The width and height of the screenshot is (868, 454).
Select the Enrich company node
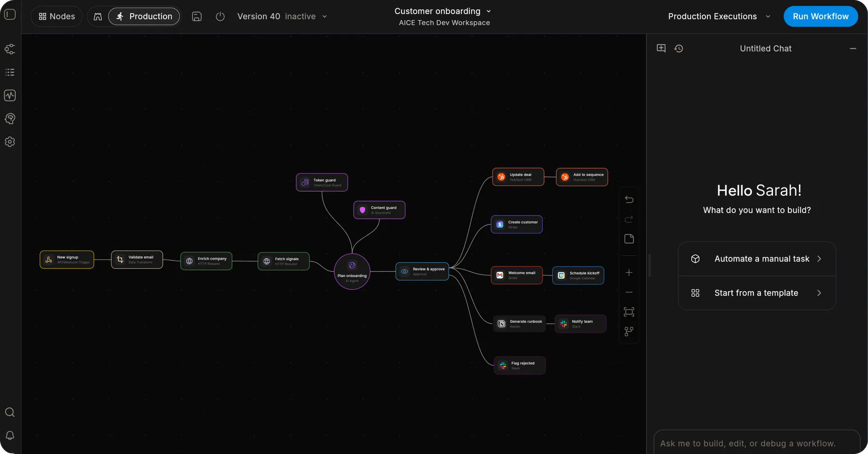(206, 261)
